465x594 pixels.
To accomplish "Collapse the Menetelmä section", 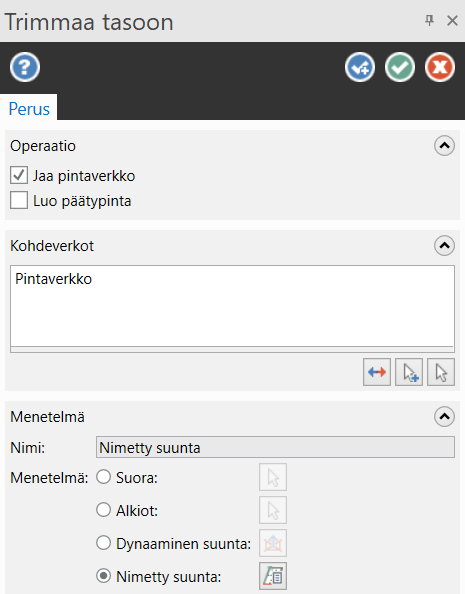I will (445, 417).
